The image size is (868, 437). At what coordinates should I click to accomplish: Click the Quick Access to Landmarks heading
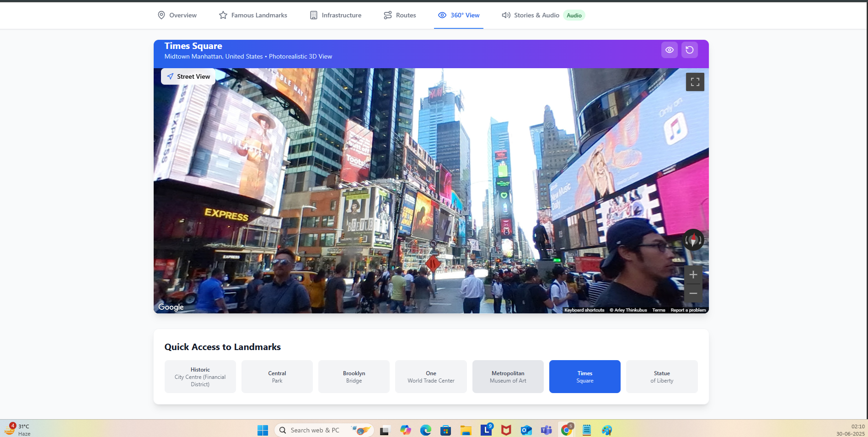[x=223, y=347]
